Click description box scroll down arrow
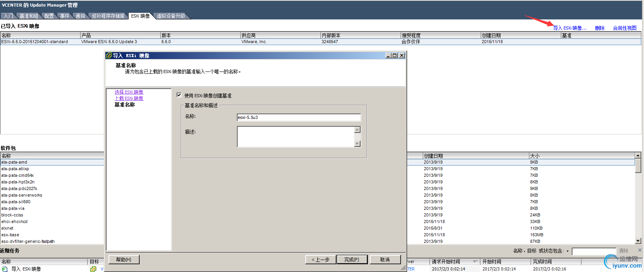This screenshot has width=644, height=272. tap(357, 144)
